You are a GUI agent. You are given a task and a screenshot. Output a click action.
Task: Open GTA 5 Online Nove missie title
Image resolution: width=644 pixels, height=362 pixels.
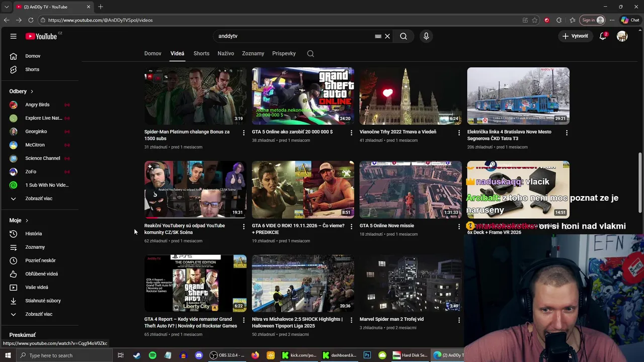[387, 226]
